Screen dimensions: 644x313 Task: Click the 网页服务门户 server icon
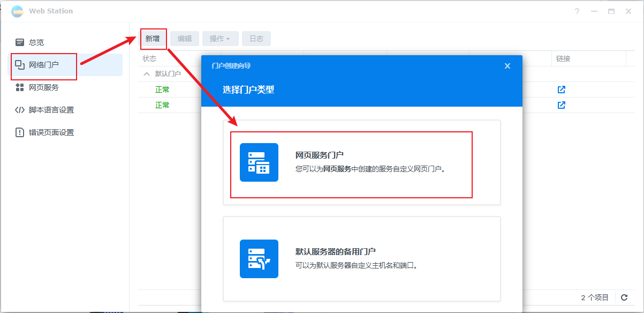point(259,162)
